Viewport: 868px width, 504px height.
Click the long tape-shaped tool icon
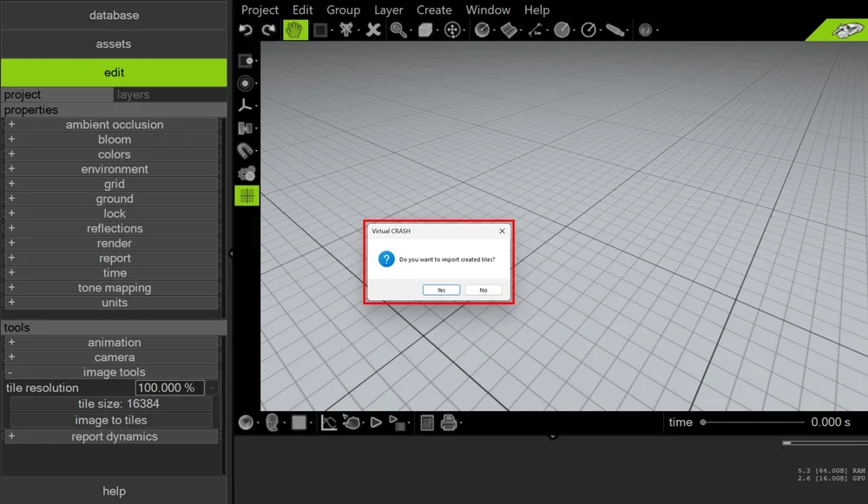point(615,29)
